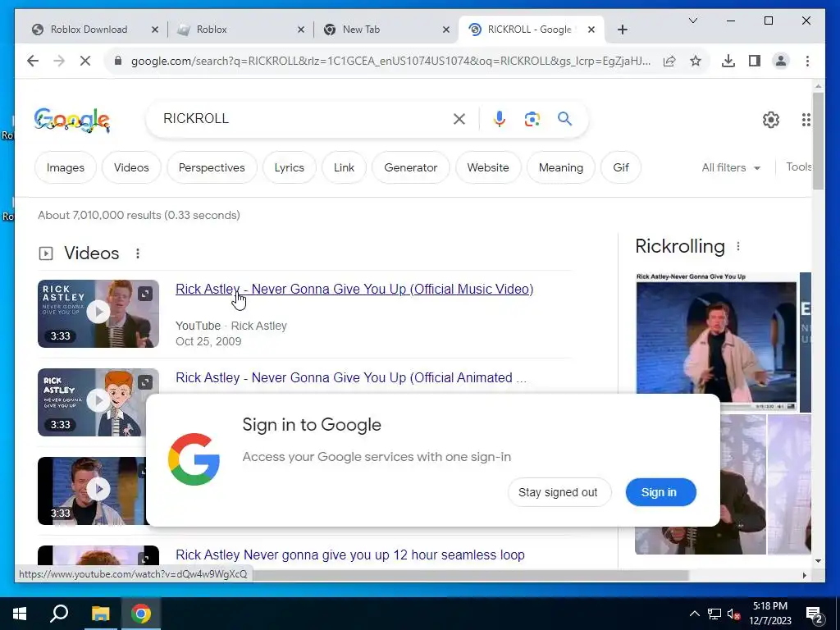840x630 pixels.
Task: Open Google quick settings gear
Action: point(771,120)
